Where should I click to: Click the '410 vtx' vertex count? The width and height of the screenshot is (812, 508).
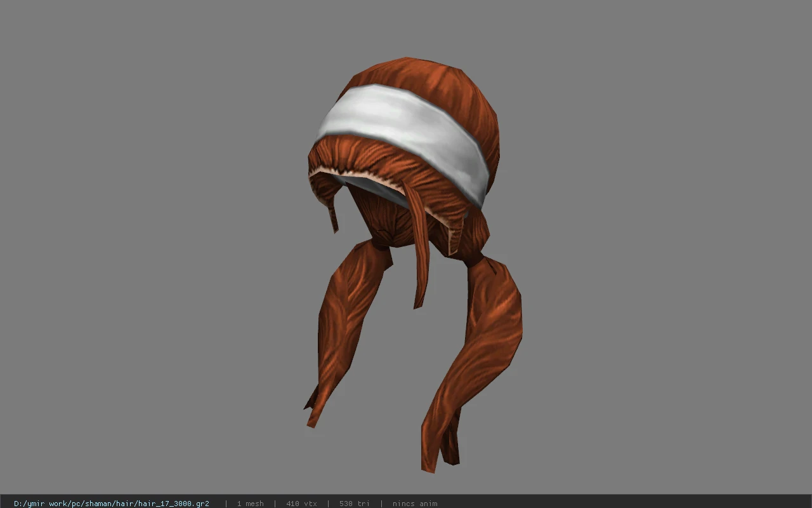pyautogui.click(x=301, y=504)
